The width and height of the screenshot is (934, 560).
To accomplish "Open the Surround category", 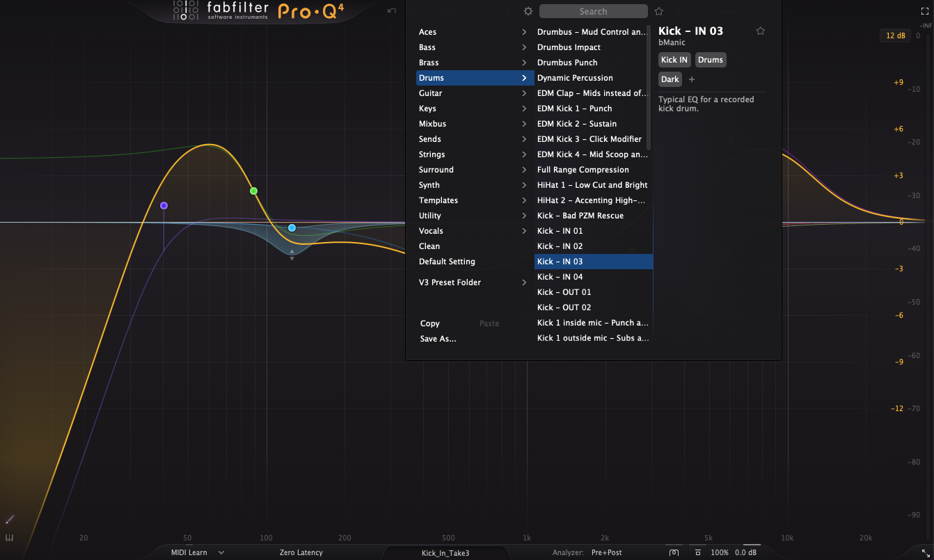I will point(475,170).
